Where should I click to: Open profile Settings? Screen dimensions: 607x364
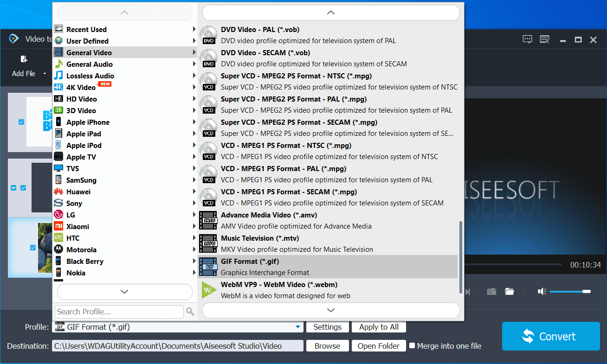[328, 327]
